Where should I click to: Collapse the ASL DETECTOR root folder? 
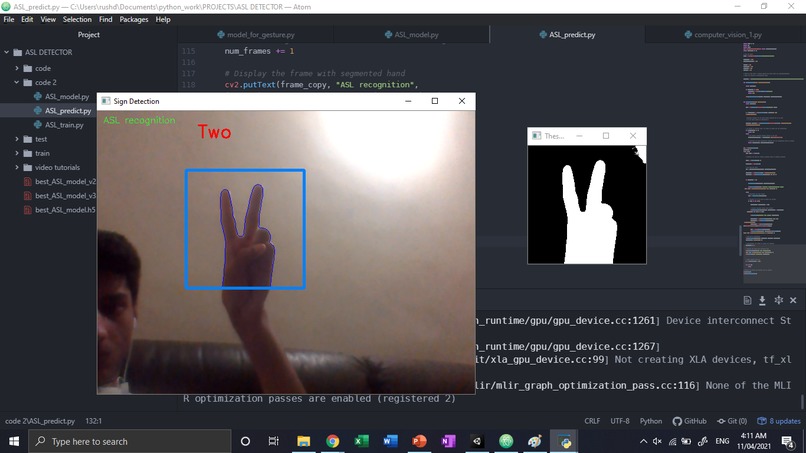[x=7, y=52]
